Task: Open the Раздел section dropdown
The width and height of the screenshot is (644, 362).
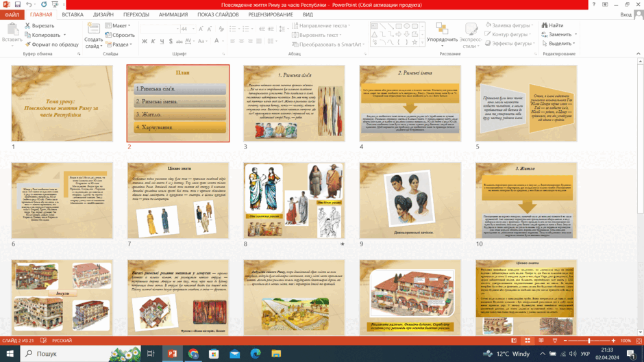Action: tap(119, 44)
